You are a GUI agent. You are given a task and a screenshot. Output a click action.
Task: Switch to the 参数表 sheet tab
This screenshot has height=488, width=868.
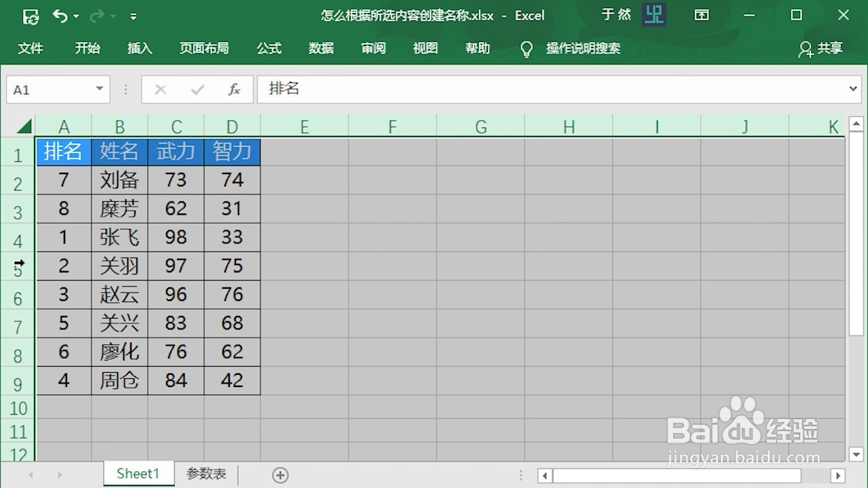[x=205, y=474]
